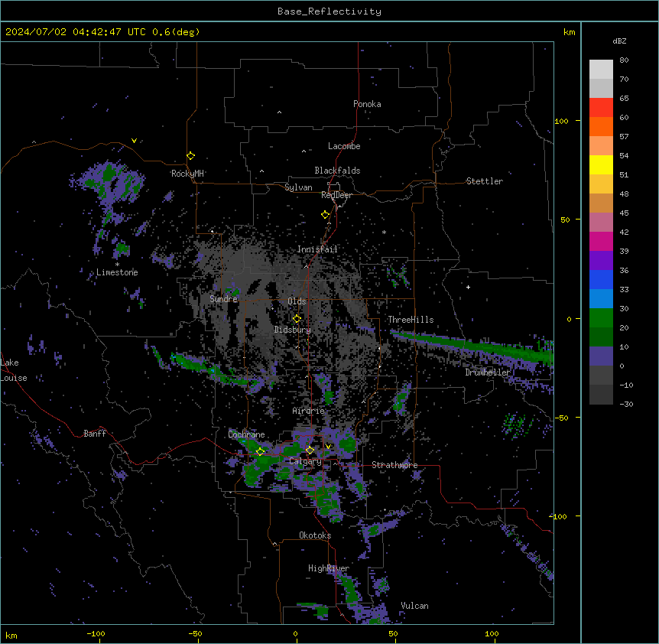
Task: Select the bright green 30-20 dBZ swatch
Action: click(601, 318)
